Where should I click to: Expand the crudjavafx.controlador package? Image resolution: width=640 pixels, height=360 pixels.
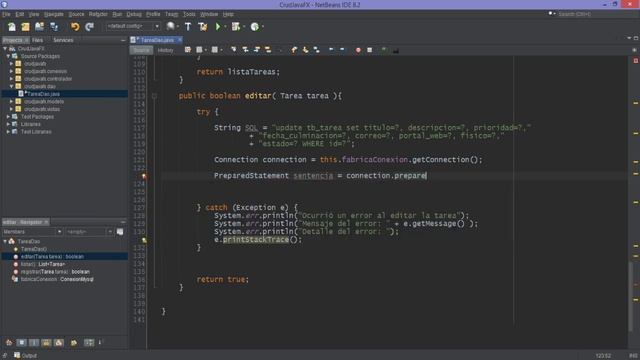pos(11,79)
